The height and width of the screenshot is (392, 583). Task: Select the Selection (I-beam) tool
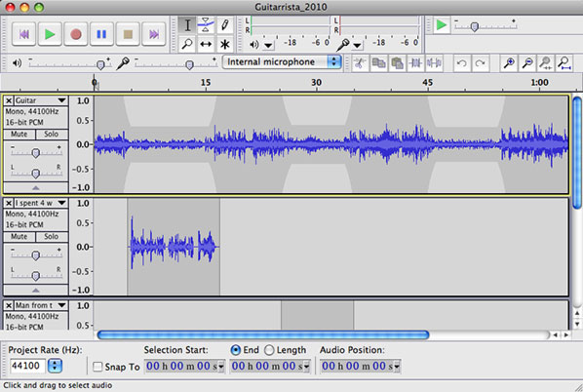tap(187, 25)
